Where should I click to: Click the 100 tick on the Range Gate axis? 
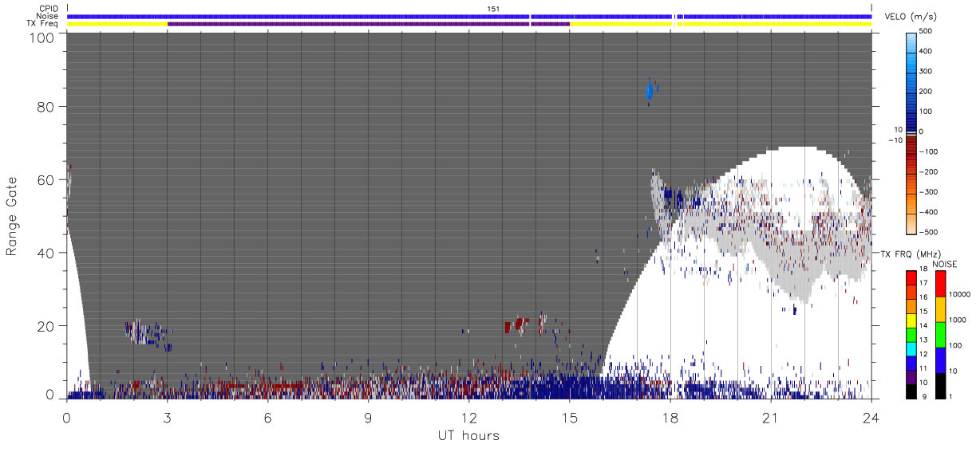click(41, 37)
